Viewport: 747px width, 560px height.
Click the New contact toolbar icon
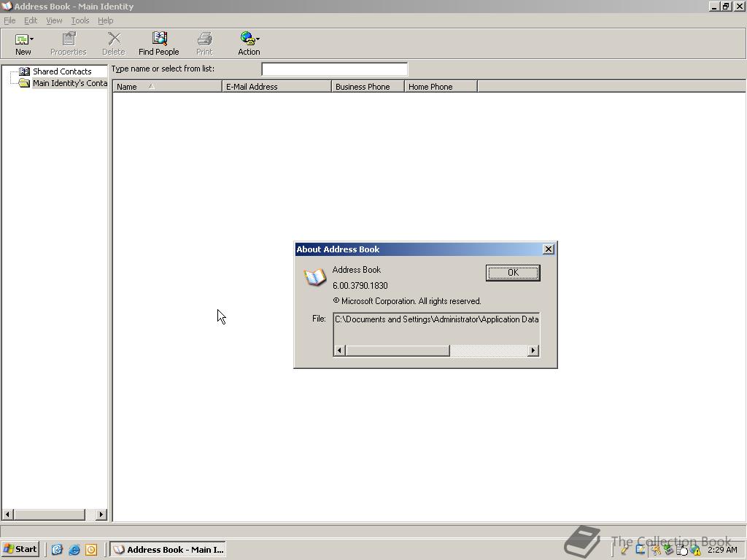pos(21,39)
